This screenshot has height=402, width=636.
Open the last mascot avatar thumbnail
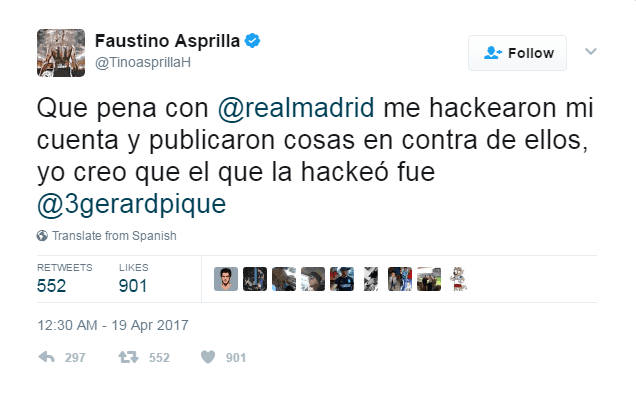[458, 279]
